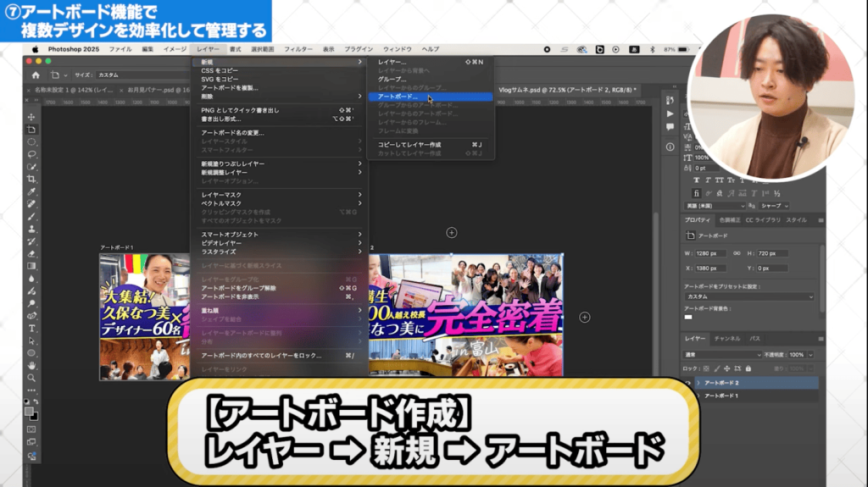Choose グループ... in the 新規 submenu
The height and width of the screenshot is (487, 868).
430,79
